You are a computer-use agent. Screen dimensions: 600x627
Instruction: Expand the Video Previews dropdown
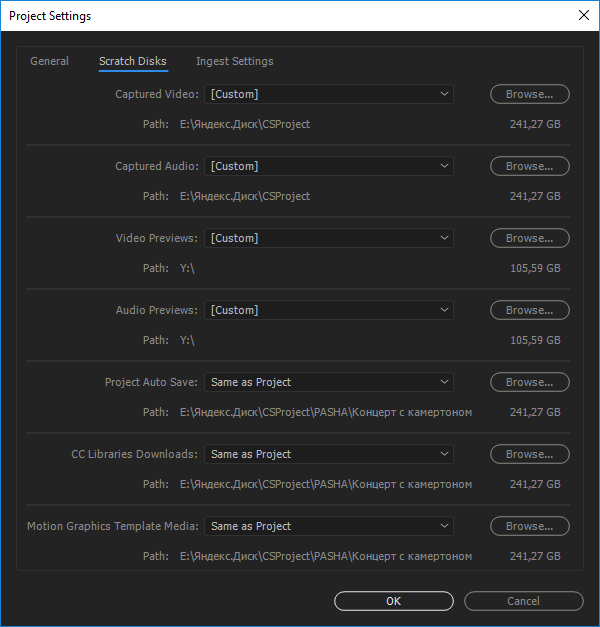(329, 238)
